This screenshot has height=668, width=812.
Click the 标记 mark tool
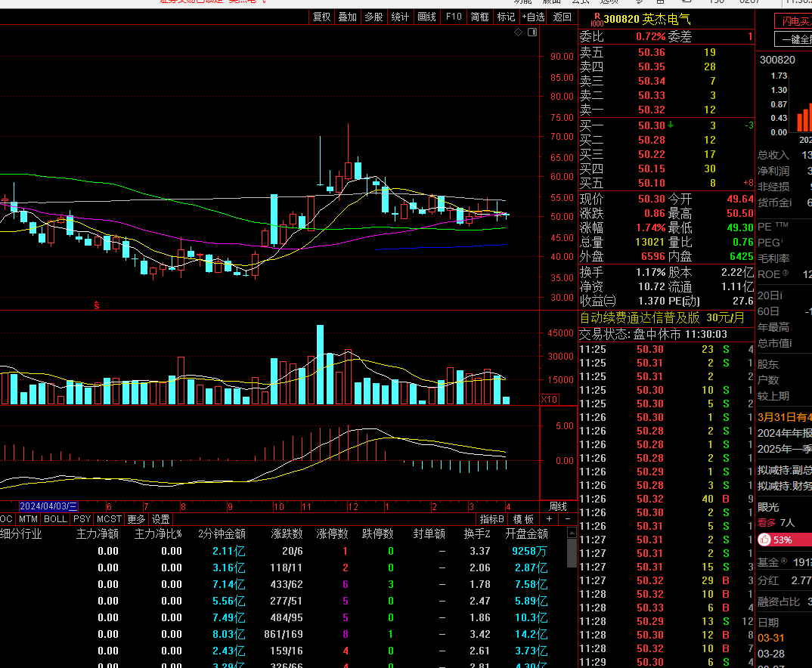point(506,17)
